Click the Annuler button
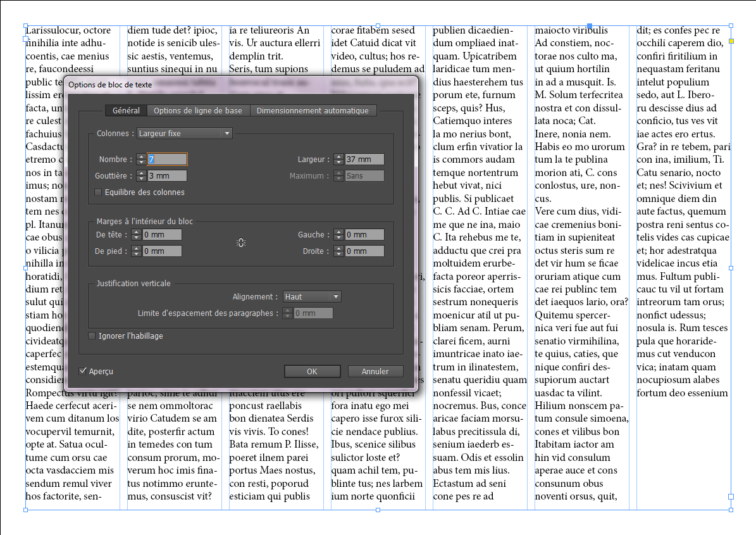The height and width of the screenshot is (535, 756). click(375, 371)
